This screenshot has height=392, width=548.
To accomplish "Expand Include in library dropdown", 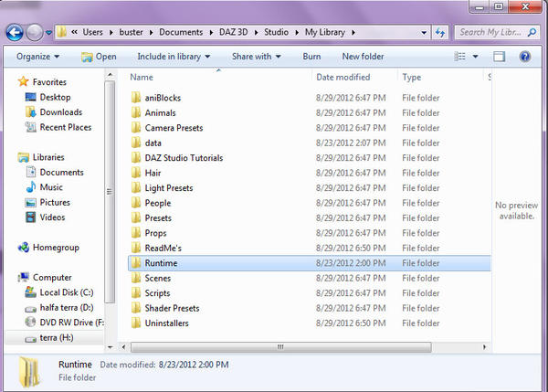I will [174, 57].
